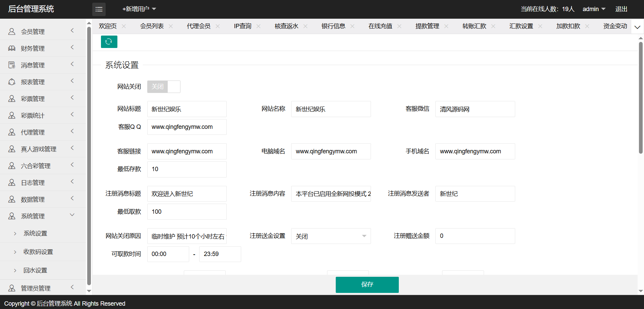
Task: Close the 银行信息 tab with X
Action: click(352, 26)
